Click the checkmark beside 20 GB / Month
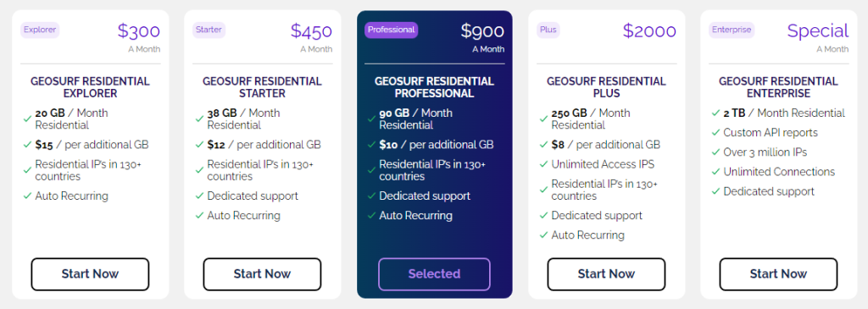Viewport: 868px width, 309px height. [x=27, y=119]
